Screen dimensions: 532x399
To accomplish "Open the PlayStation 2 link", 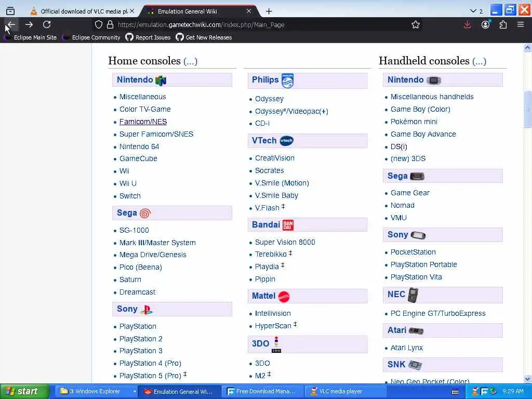I will [x=141, y=339].
